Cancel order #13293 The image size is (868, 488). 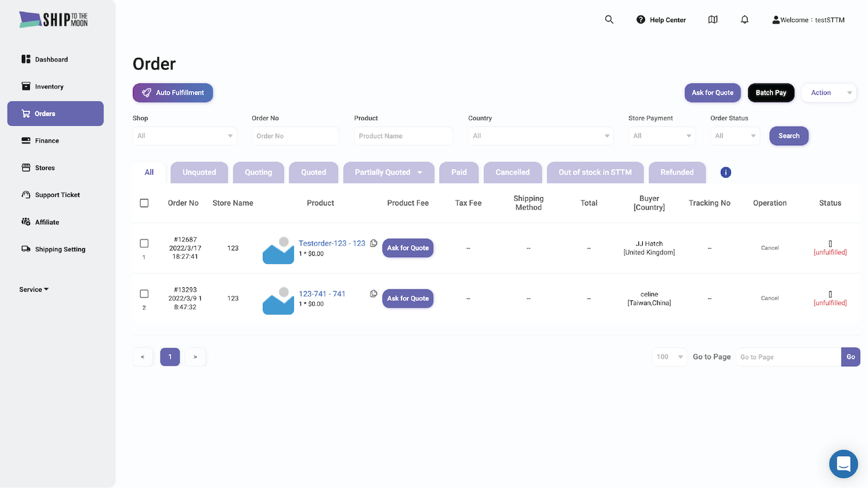click(769, 298)
